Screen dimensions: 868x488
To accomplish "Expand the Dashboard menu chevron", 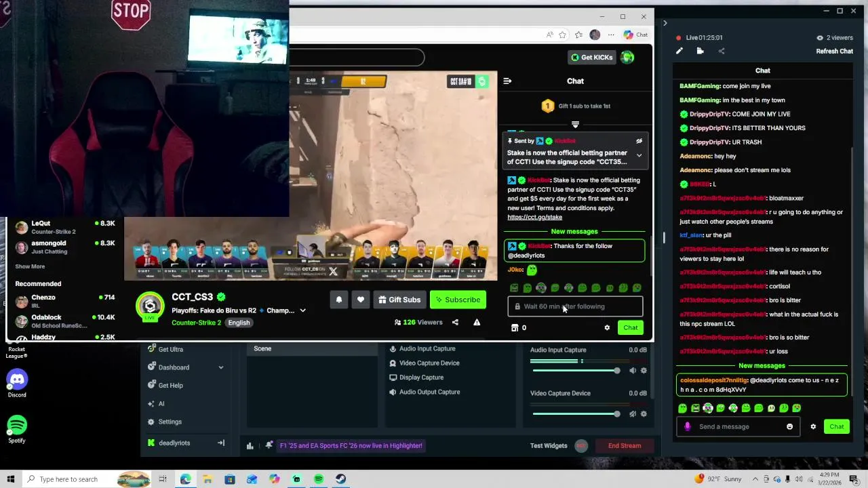I will [x=220, y=367].
